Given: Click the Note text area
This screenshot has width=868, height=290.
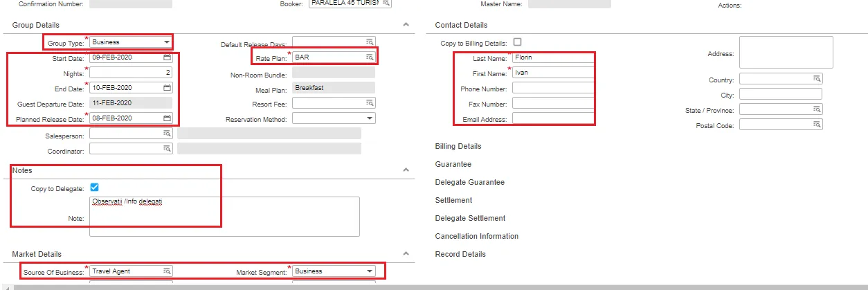Looking at the screenshot, I should 224,217.
